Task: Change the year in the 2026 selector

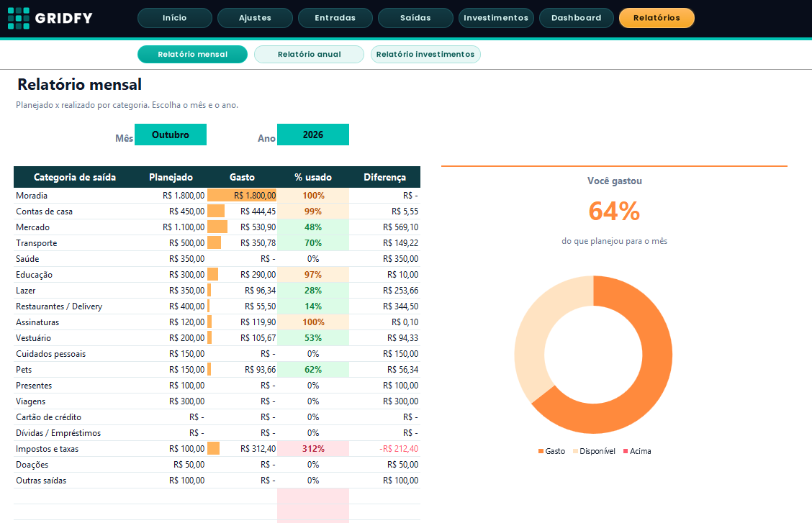Action: coord(313,135)
